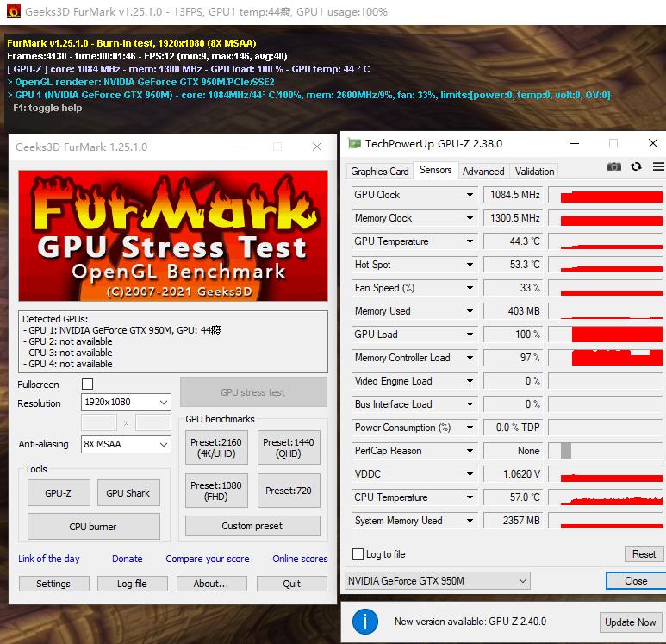Open Custom preset benchmark
The width and height of the screenshot is (666, 644).
click(x=252, y=526)
